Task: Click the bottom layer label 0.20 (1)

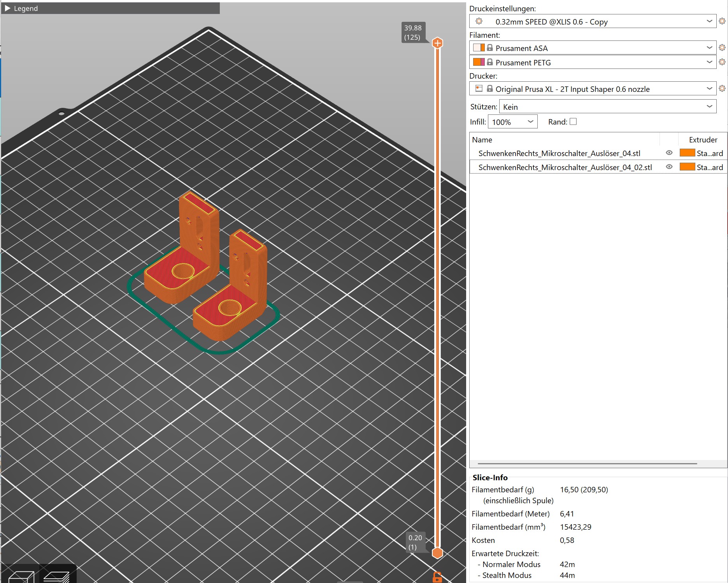Action: click(x=415, y=542)
